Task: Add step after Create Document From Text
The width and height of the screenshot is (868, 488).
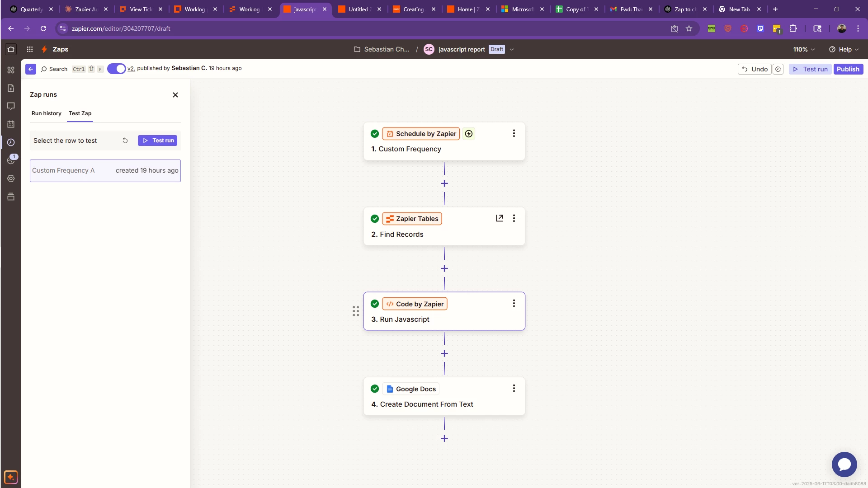Action: tap(444, 438)
